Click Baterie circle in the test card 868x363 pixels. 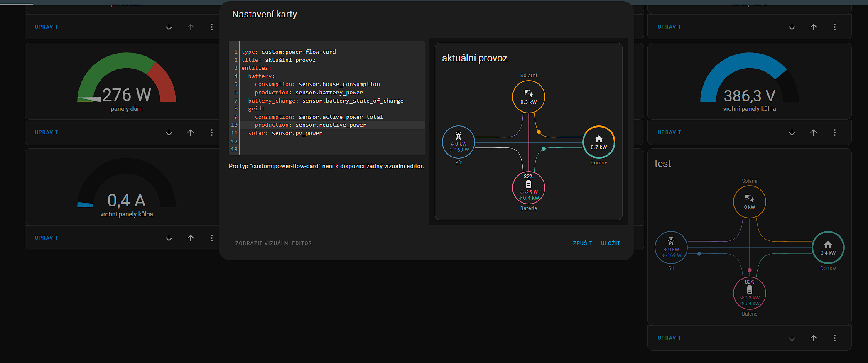[x=750, y=293]
